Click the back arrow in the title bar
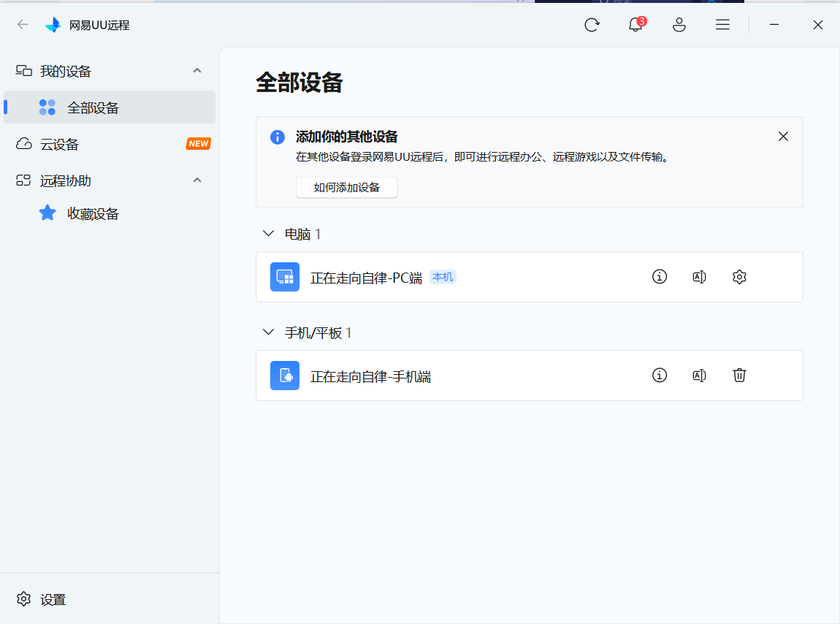The height and width of the screenshot is (624, 840). 23,25
